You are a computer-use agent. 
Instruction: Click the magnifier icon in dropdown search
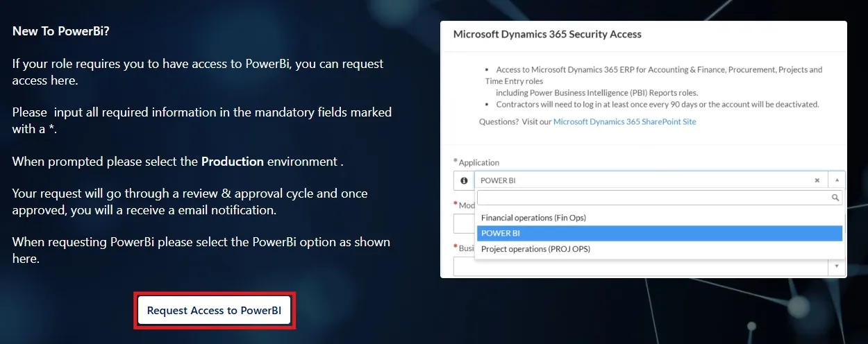(x=835, y=198)
